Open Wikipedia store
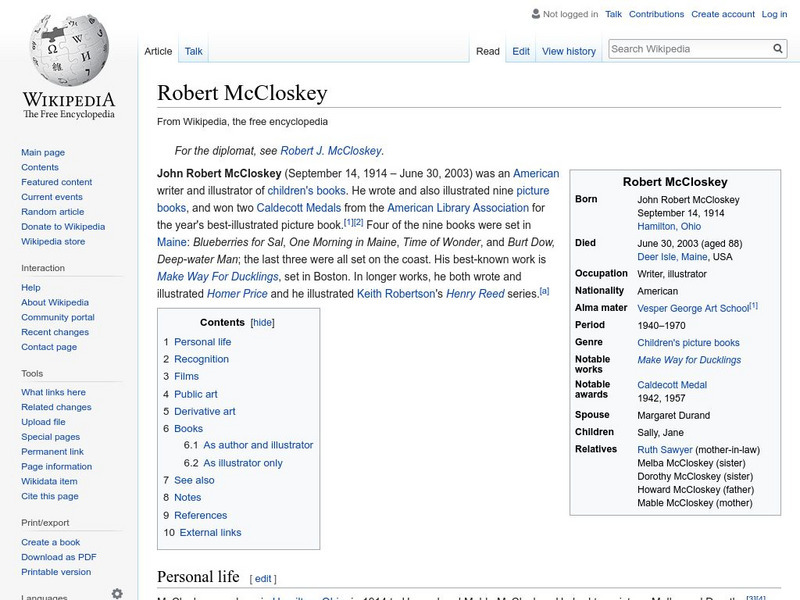 pos(53,241)
